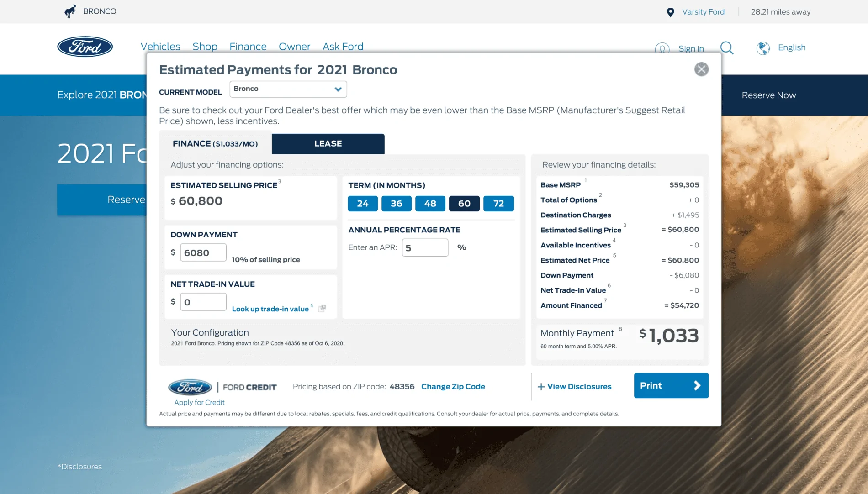The width and height of the screenshot is (868, 494).
Task: Click the Ford Credit logo
Action: click(222, 387)
